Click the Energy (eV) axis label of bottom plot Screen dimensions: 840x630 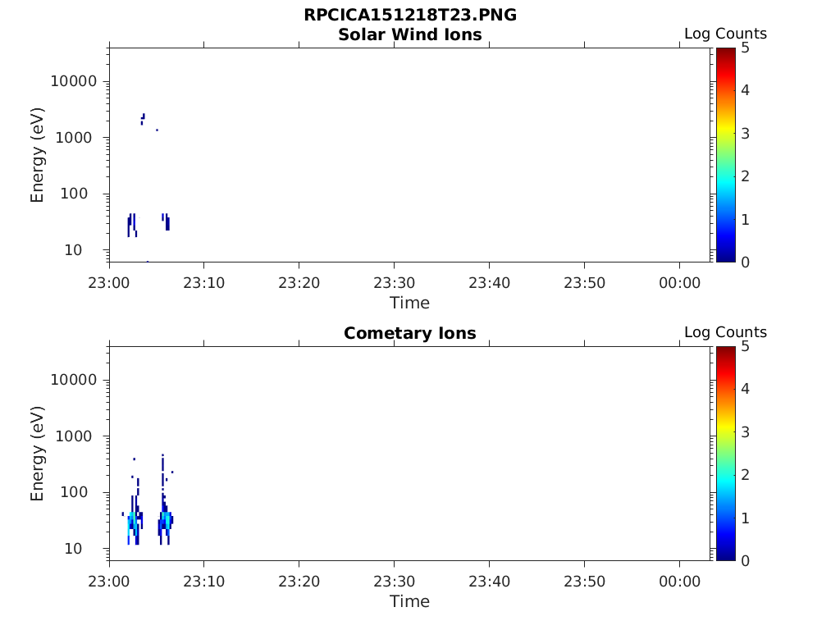37,454
